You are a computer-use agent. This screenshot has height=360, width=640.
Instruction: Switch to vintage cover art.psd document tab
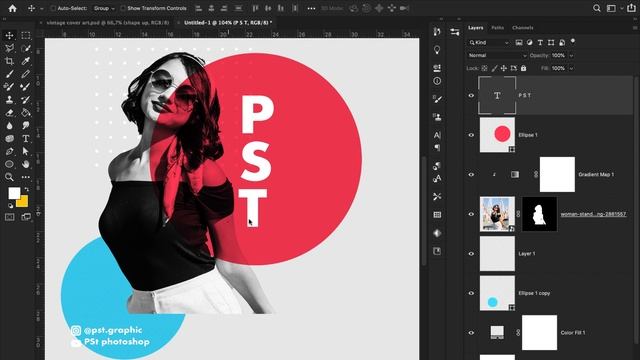(x=108, y=23)
